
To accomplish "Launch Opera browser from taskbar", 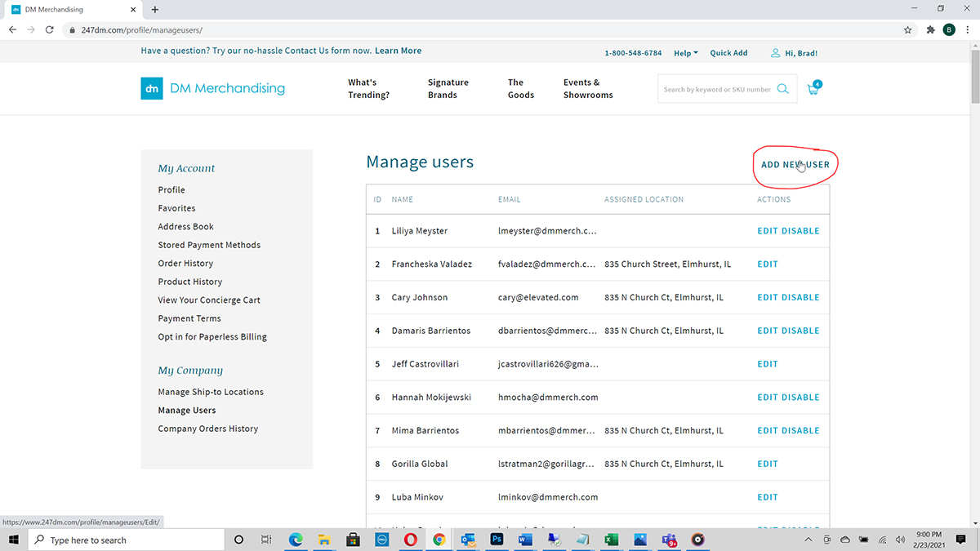I will click(410, 540).
